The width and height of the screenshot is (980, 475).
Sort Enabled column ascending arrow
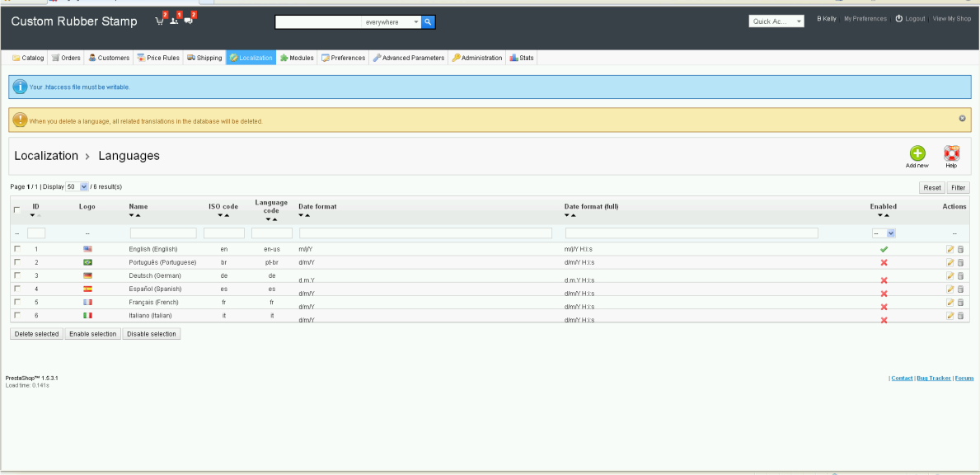(x=886, y=215)
